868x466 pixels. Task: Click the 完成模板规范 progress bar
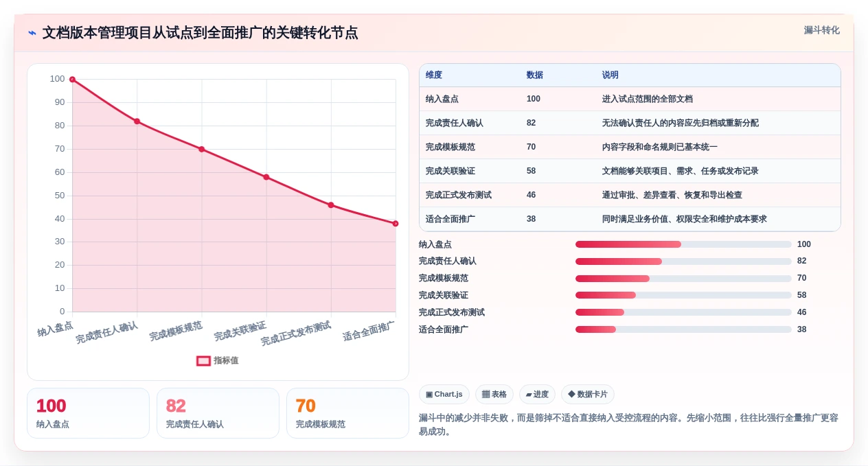pyautogui.click(x=683, y=279)
